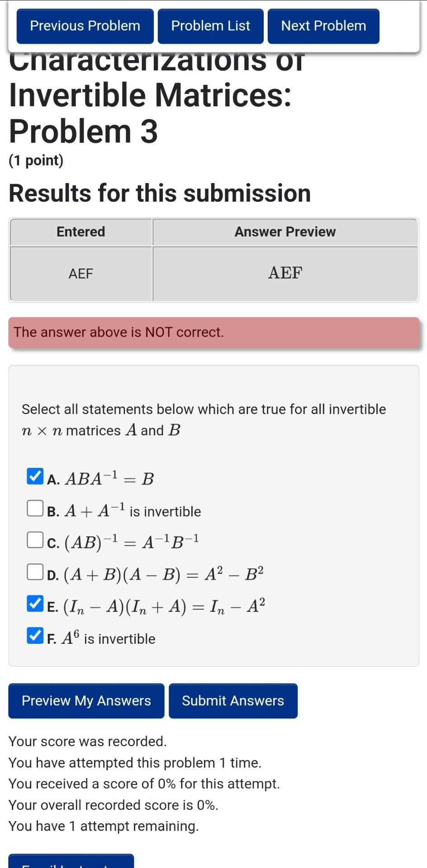Deselect statement F saying A⁶ is invertible
427x868 pixels.
(34, 636)
